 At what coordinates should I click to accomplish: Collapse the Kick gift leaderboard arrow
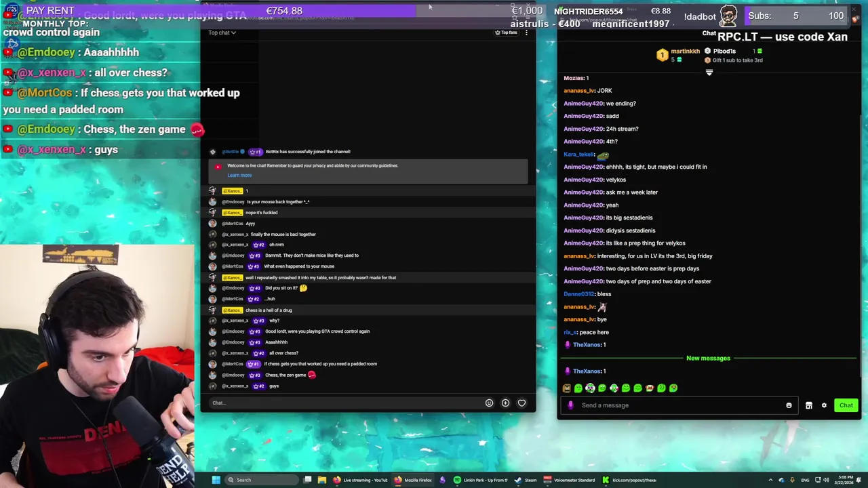(709, 73)
